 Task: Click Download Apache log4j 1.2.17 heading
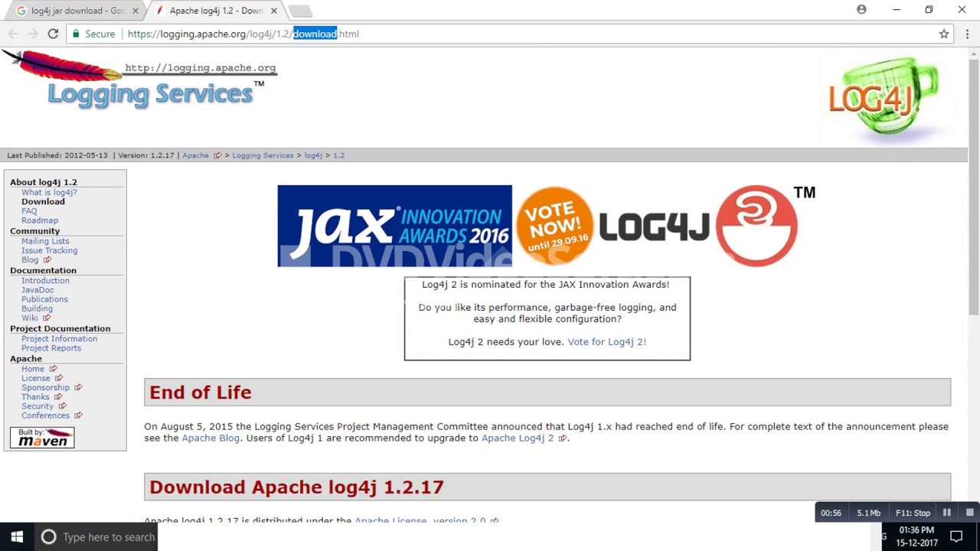[296, 487]
